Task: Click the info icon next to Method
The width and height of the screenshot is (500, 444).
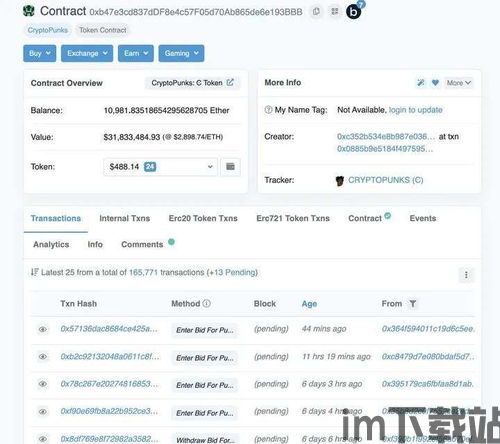Action: (207, 303)
